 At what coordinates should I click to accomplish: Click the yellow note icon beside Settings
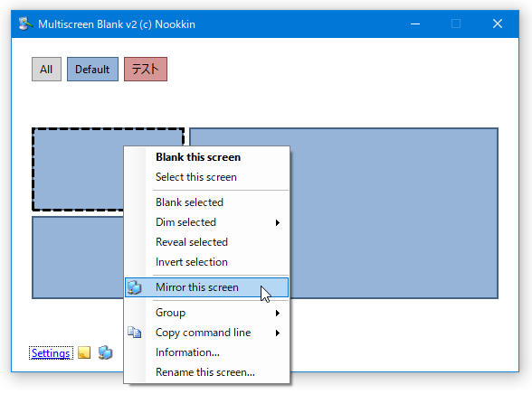[x=84, y=352]
